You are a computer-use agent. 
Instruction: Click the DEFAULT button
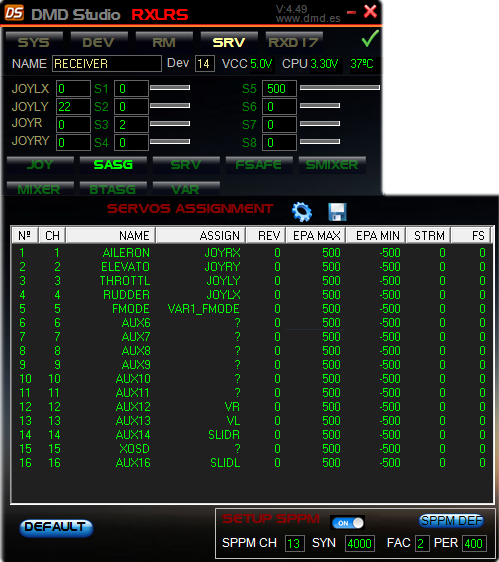(x=56, y=528)
